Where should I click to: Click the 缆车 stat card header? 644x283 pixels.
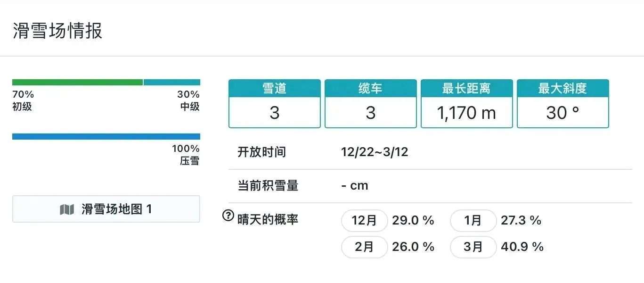pos(371,88)
